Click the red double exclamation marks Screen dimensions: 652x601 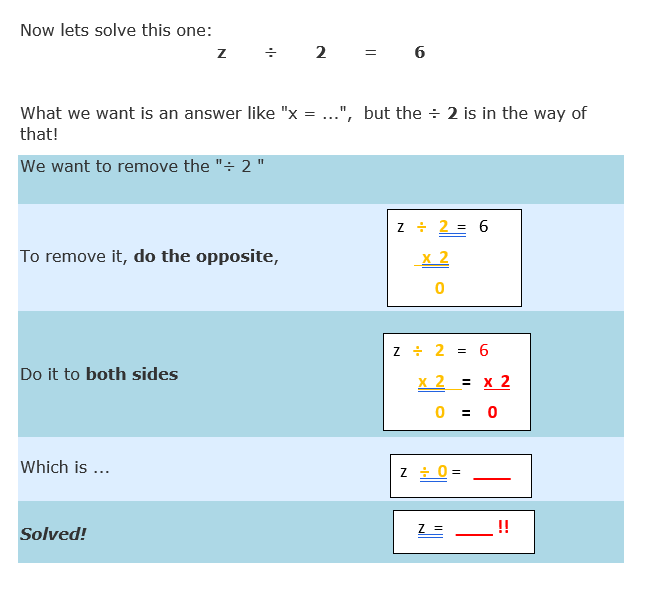[x=503, y=527]
